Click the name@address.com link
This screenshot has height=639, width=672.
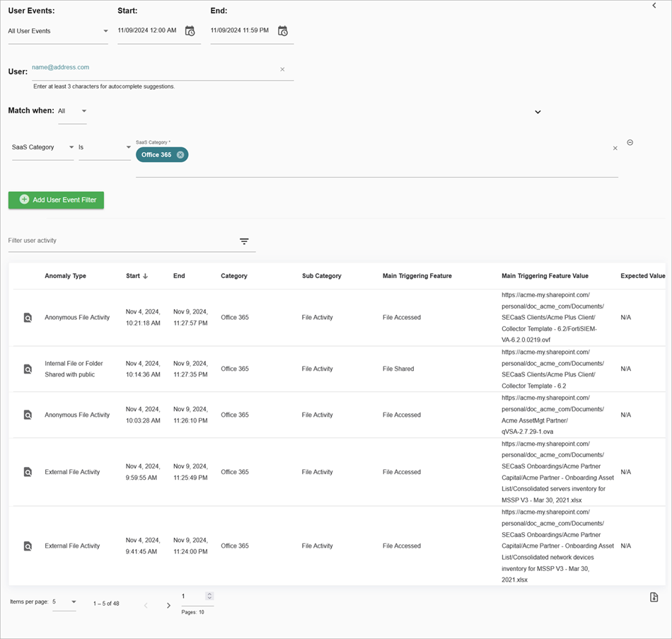(60, 67)
